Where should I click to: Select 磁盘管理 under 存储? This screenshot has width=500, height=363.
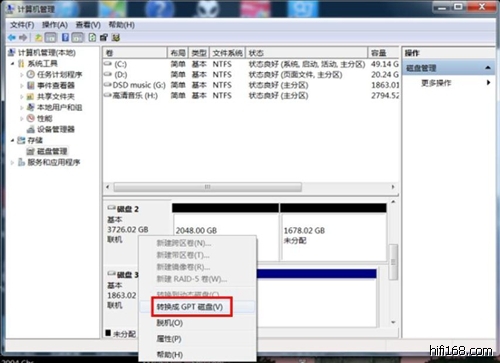(52, 151)
